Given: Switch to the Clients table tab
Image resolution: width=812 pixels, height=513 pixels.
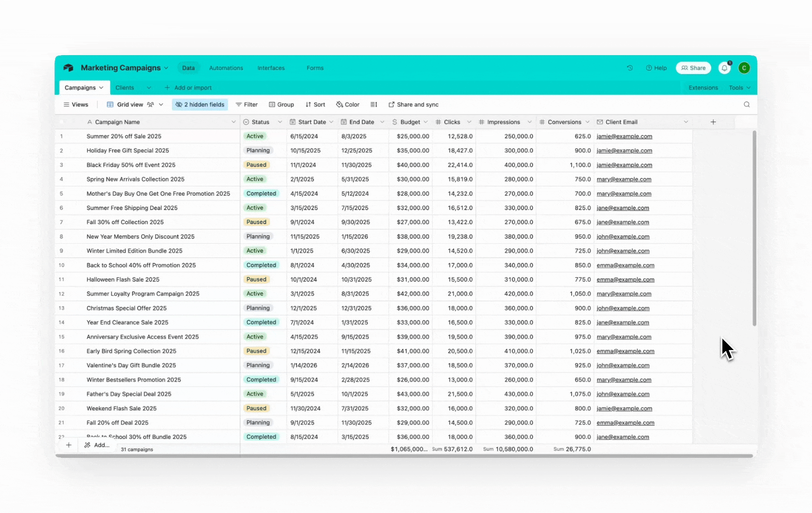Looking at the screenshot, I should pyautogui.click(x=125, y=87).
